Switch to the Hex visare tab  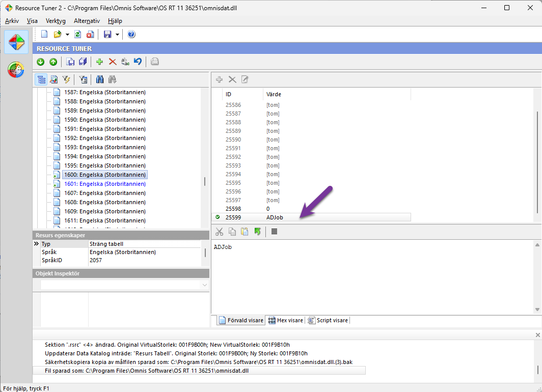(285, 320)
